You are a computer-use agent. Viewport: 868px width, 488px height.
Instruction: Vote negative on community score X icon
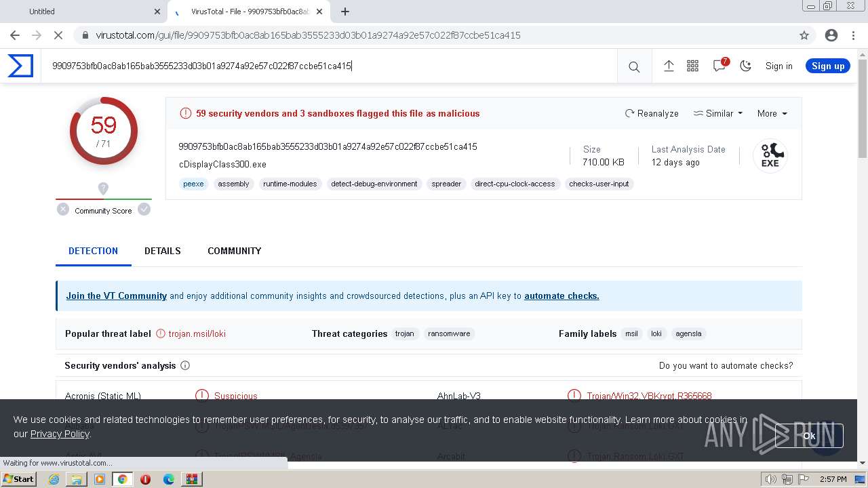click(x=63, y=209)
